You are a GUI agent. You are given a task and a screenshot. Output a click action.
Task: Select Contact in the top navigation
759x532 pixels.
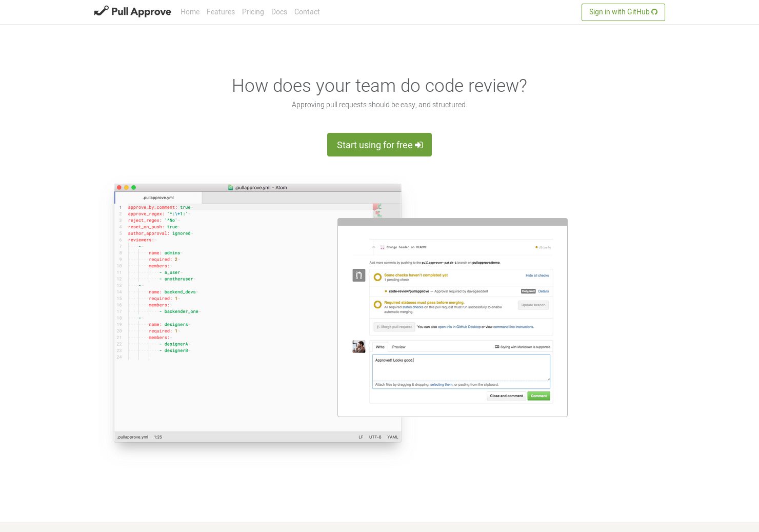pos(307,12)
